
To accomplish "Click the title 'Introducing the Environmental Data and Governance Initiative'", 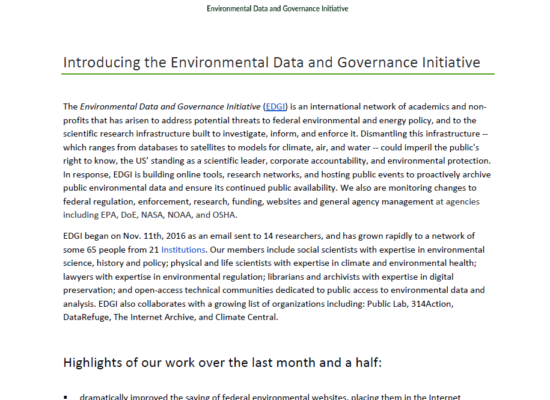I will (x=271, y=62).
